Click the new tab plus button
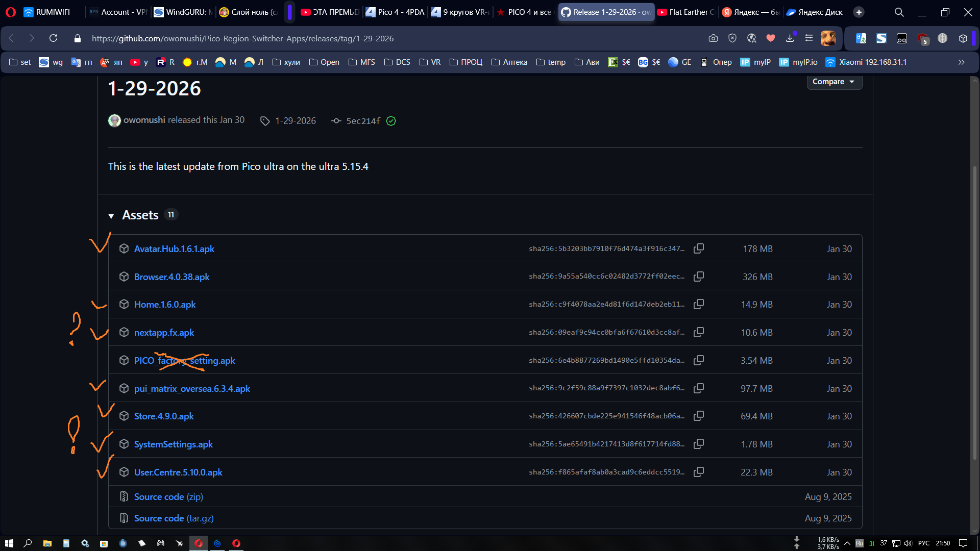This screenshot has width=980, height=551. coord(859,12)
